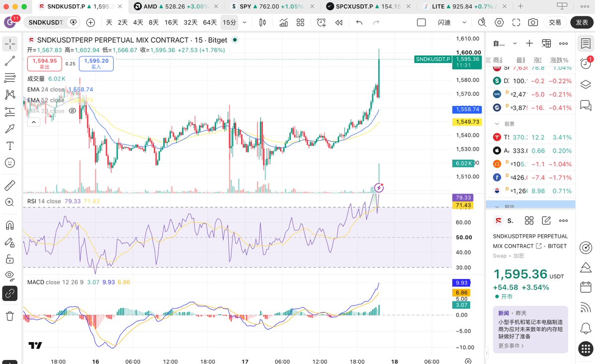This screenshot has height=364, width=595.
Task: Expand the 闪迪 layout name dropdown
Action: click(x=464, y=23)
